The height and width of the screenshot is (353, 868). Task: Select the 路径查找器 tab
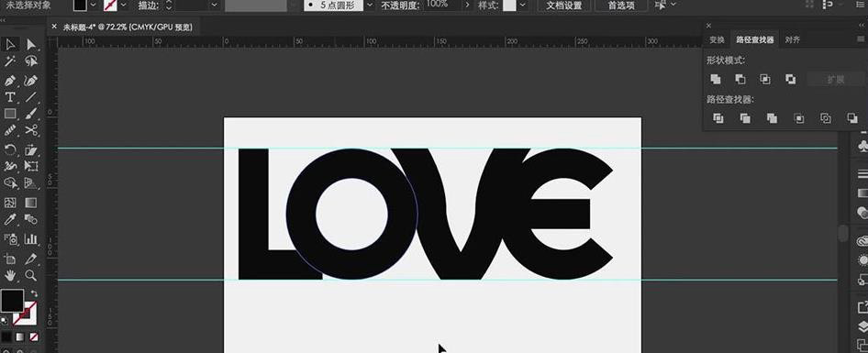click(754, 39)
